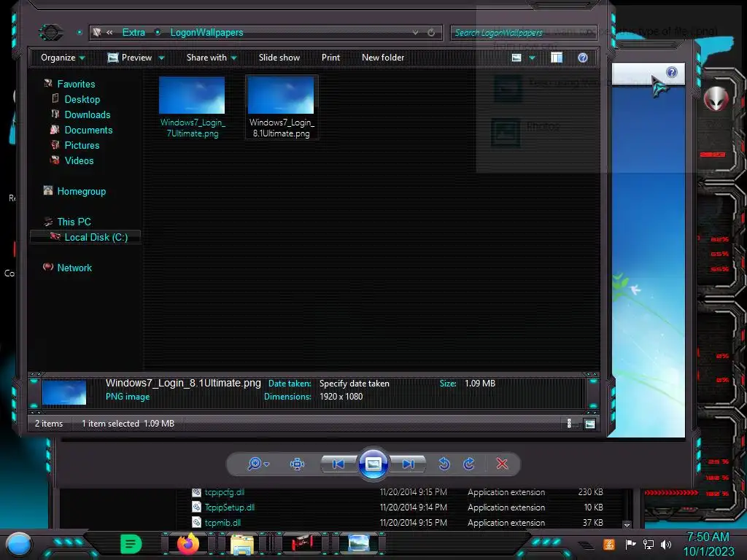This screenshot has width=747, height=560.
Task: Click the Alienware head gadget icon
Action: point(716,99)
